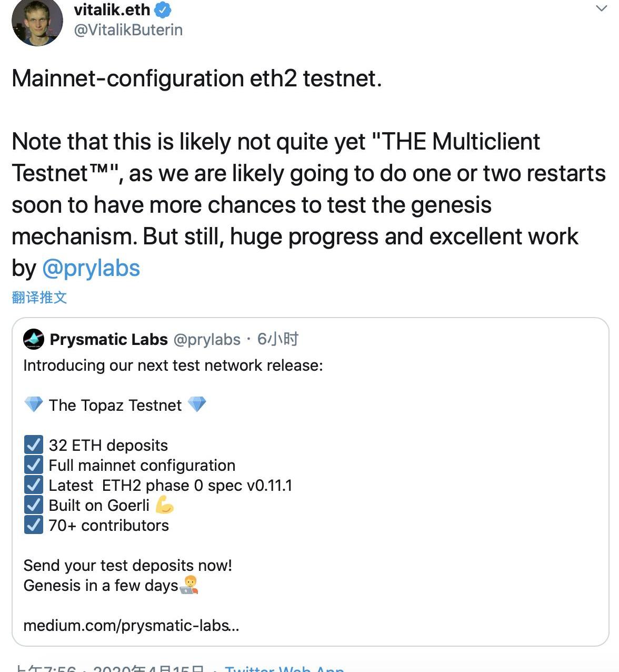Click the Prysmatic Labs logo avatar
619x672 pixels.
point(34,340)
